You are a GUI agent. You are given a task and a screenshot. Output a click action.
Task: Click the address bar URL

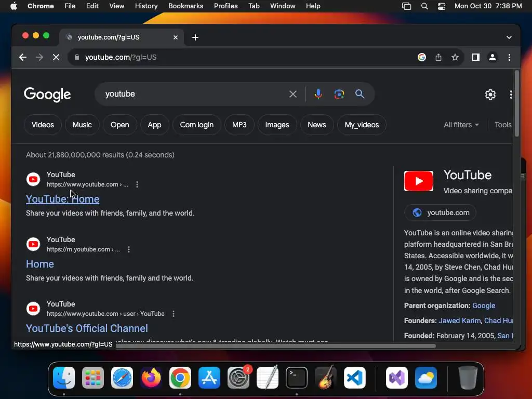[121, 57]
